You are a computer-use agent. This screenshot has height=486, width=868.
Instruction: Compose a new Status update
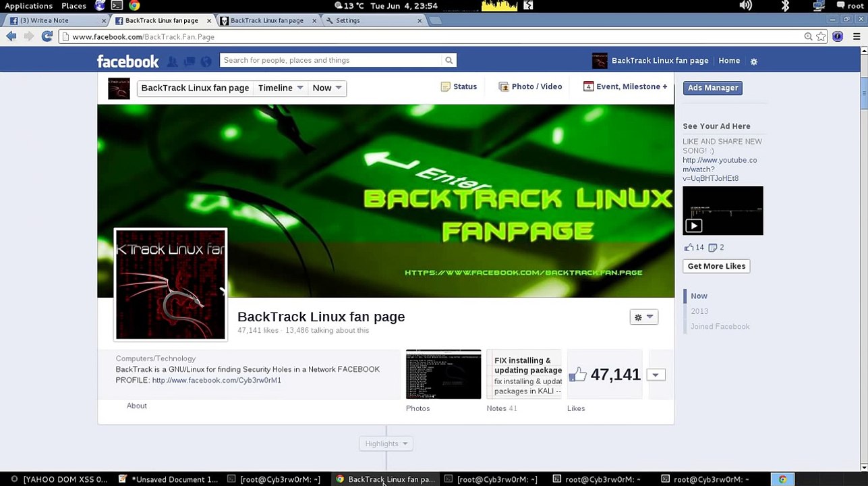click(459, 86)
